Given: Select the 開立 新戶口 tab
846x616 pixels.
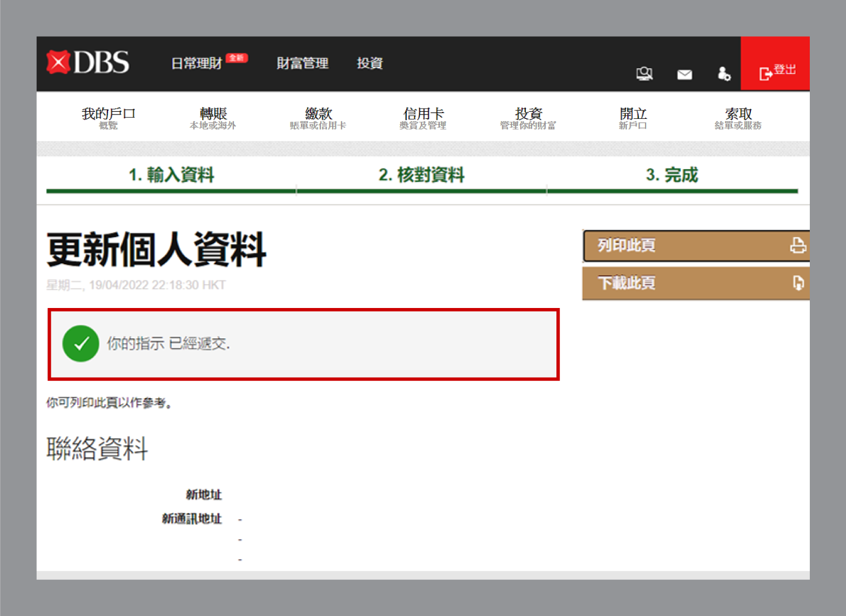Looking at the screenshot, I should point(633,118).
